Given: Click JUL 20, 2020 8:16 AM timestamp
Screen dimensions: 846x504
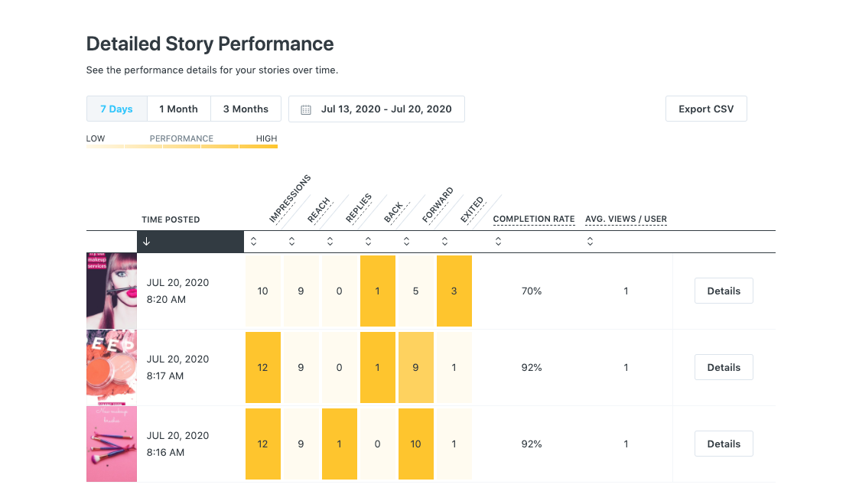Looking at the screenshot, I should pyautogui.click(x=177, y=444).
